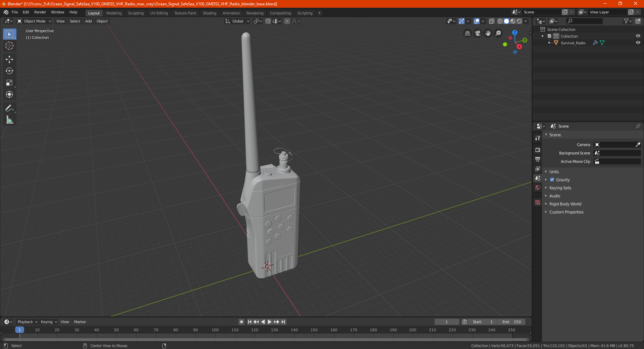Open the Render properties tab
This screenshot has height=349, width=644.
pyautogui.click(x=538, y=150)
